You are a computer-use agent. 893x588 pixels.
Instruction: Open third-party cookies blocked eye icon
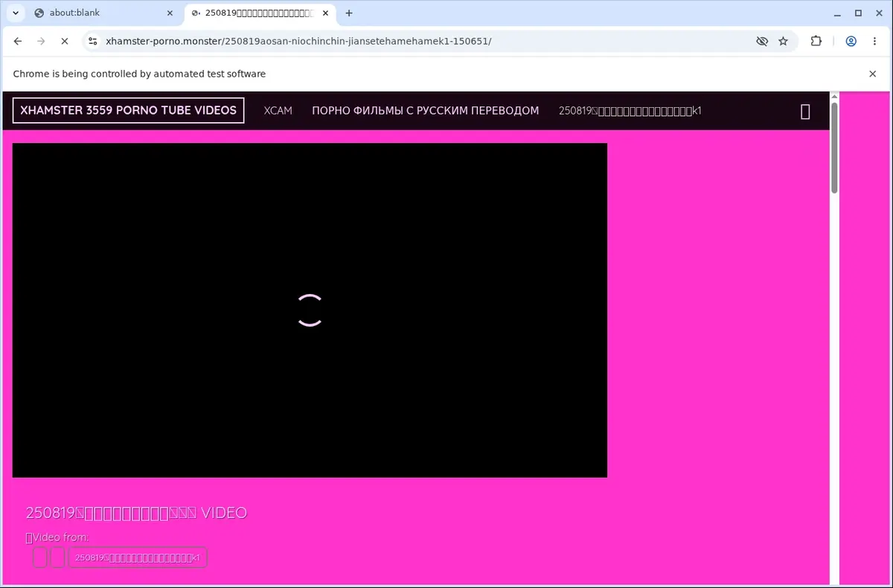coord(762,42)
